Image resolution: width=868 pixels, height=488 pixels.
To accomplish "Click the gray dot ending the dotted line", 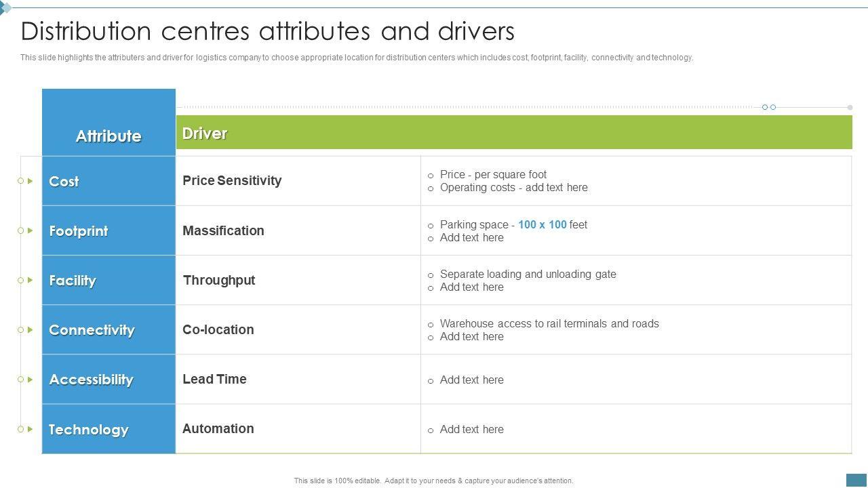I will coord(850,107).
